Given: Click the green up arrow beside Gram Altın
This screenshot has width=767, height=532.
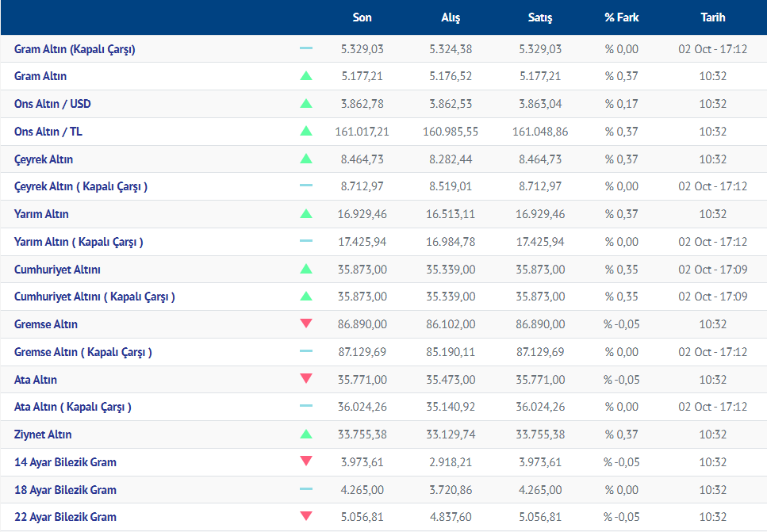Looking at the screenshot, I should click(x=306, y=76).
